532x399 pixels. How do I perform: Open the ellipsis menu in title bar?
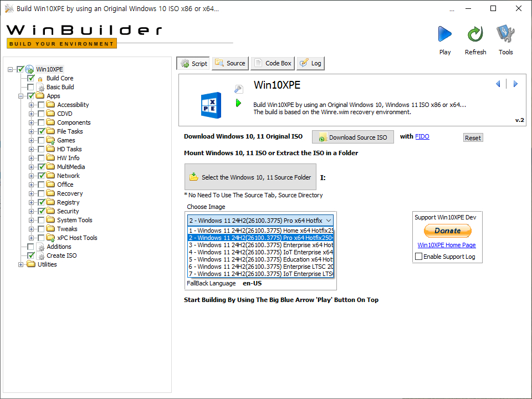(x=452, y=9)
